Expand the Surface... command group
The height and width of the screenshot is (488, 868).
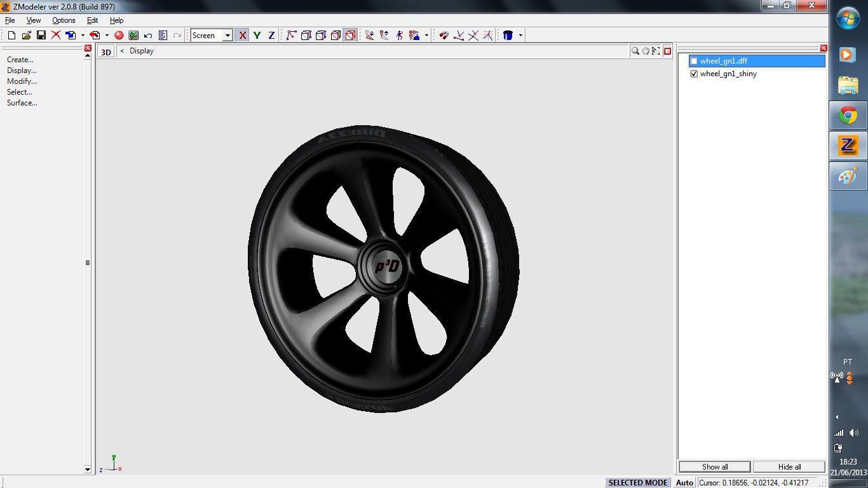[22, 103]
